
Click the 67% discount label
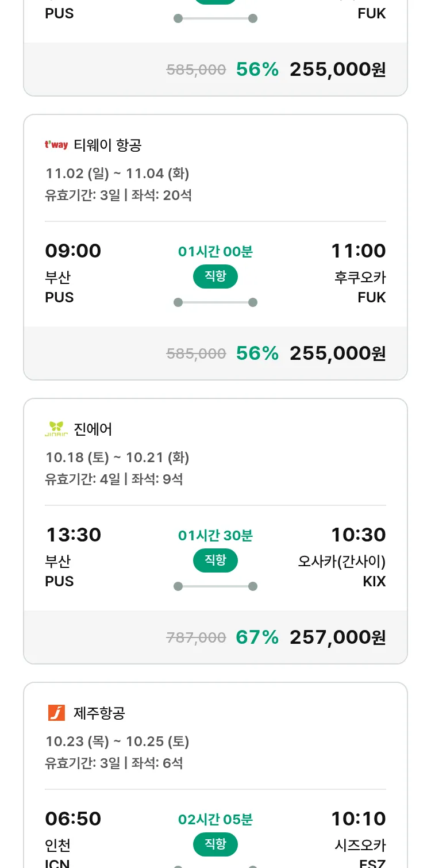click(257, 637)
